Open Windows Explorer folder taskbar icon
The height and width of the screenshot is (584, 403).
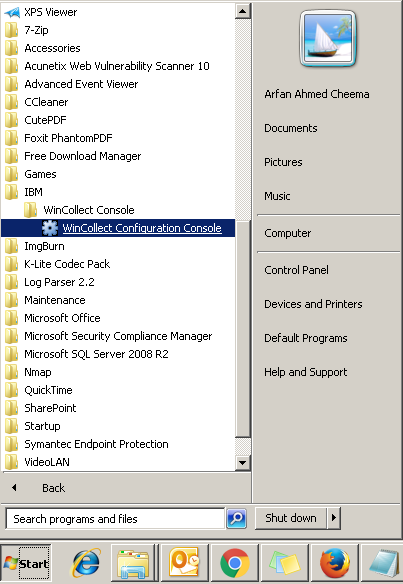[133, 563]
